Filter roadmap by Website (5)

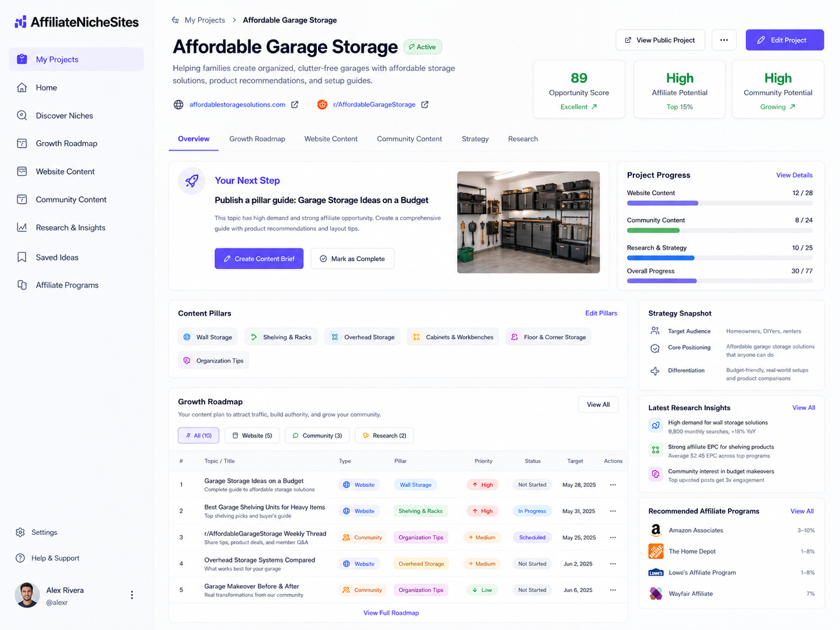click(x=252, y=435)
